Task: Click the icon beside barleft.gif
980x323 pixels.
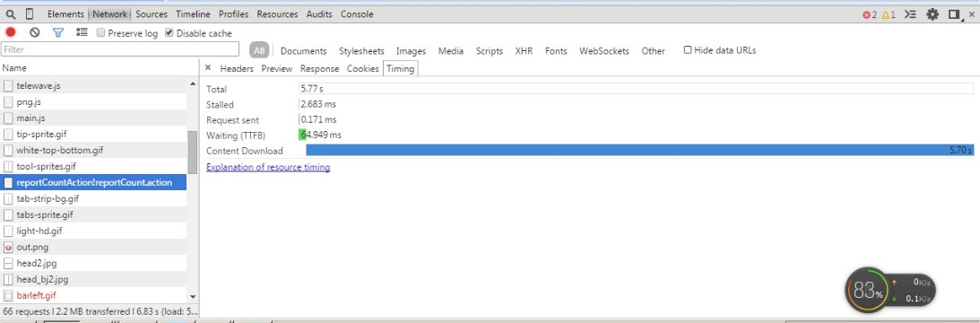Action: 8,295
